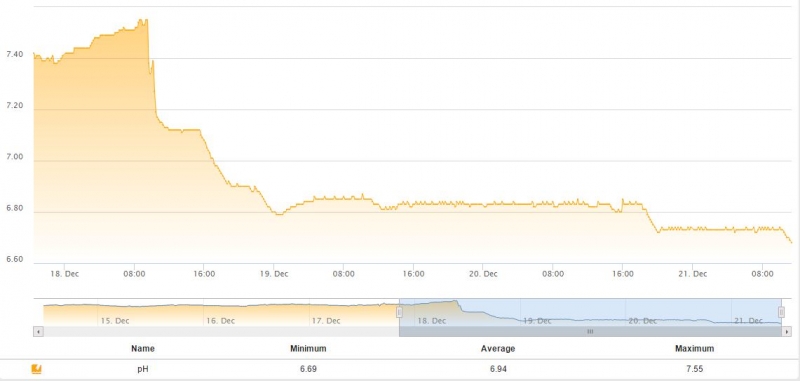Click the pH series name in table
Image resolution: width=800 pixels, height=381 pixels.
pyautogui.click(x=143, y=369)
